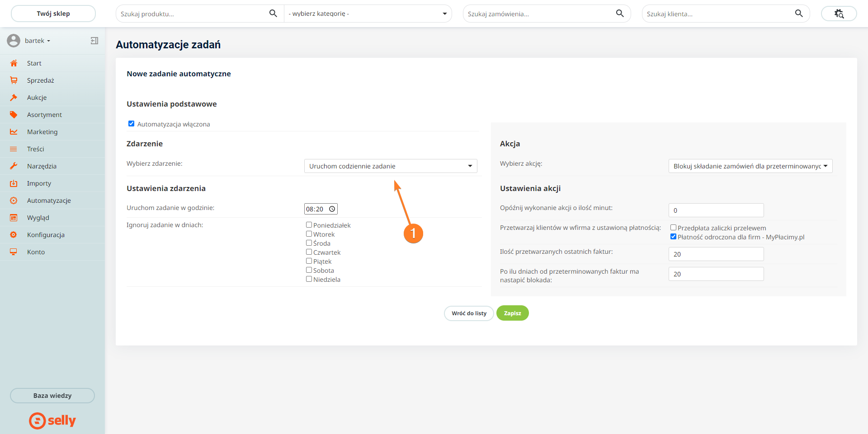Click the product search magnifier icon
Screen dimensions: 868x434
273,14
